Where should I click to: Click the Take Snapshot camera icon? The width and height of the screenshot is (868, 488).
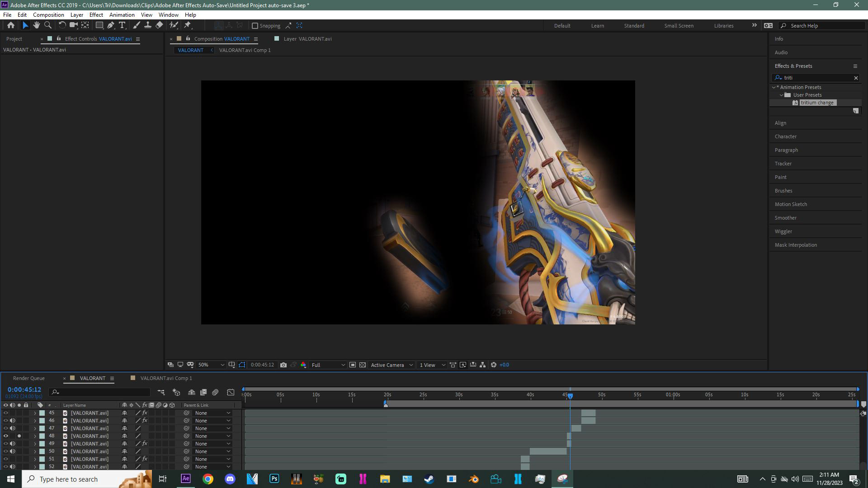click(x=283, y=365)
